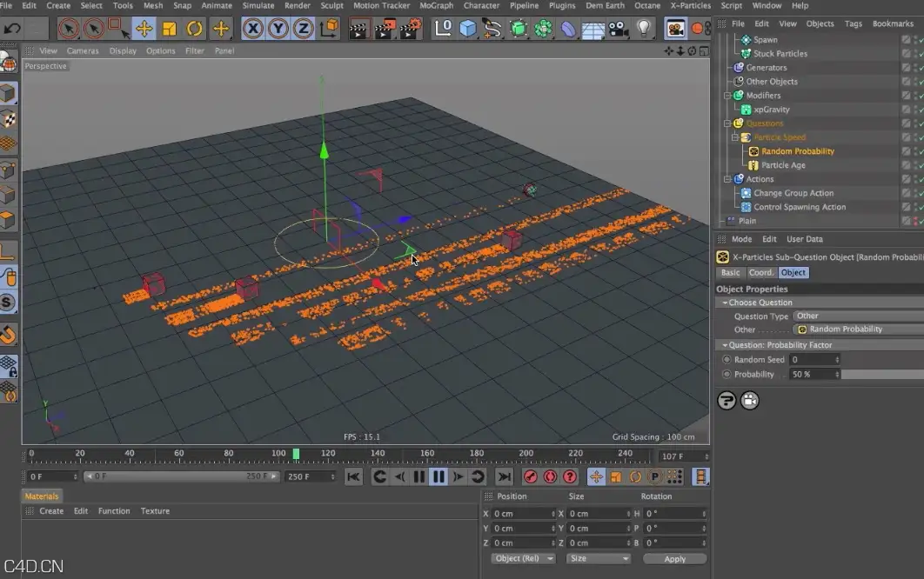Add a light object

[644, 29]
